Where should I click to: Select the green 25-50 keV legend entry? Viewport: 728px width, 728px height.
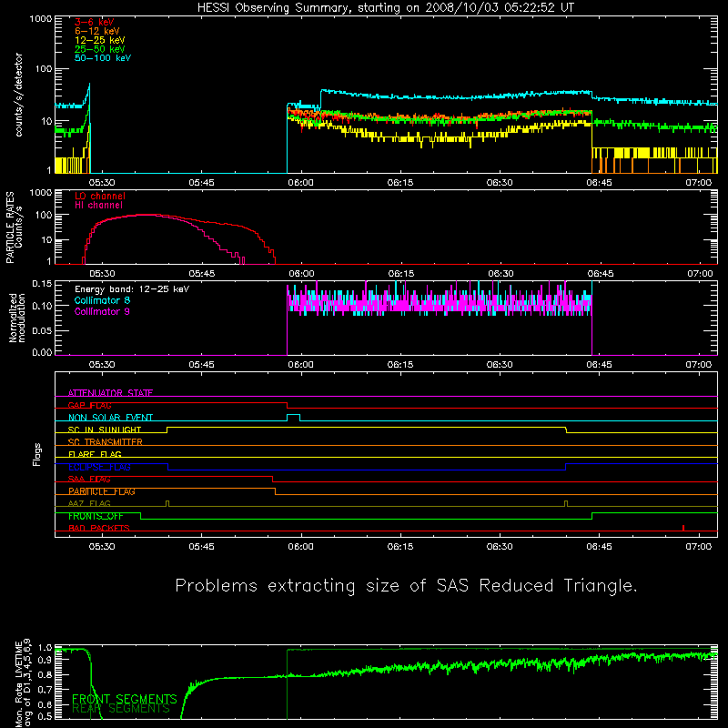tap(99, 49)
